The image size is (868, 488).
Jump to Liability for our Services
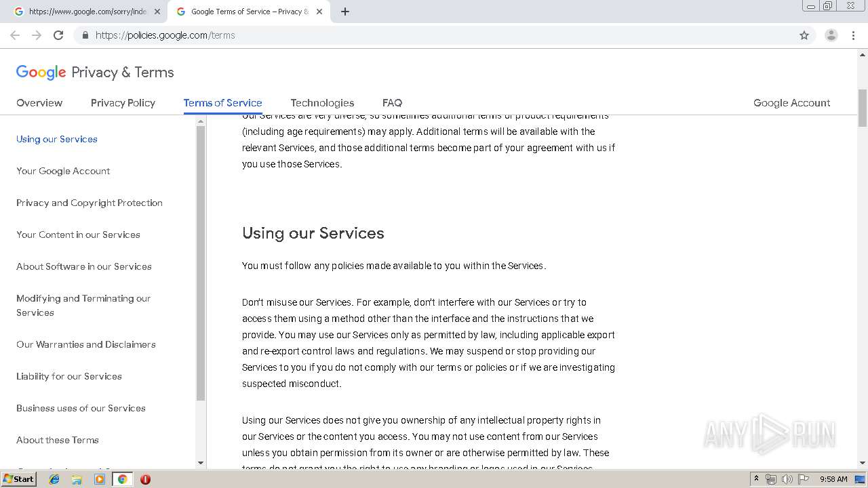[69, 376]
